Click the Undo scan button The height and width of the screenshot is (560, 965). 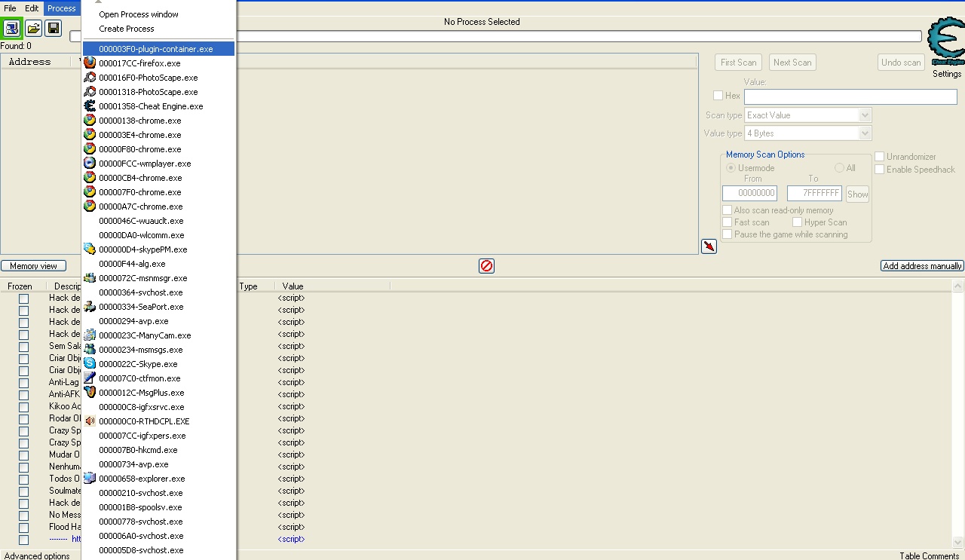point(901,63)
